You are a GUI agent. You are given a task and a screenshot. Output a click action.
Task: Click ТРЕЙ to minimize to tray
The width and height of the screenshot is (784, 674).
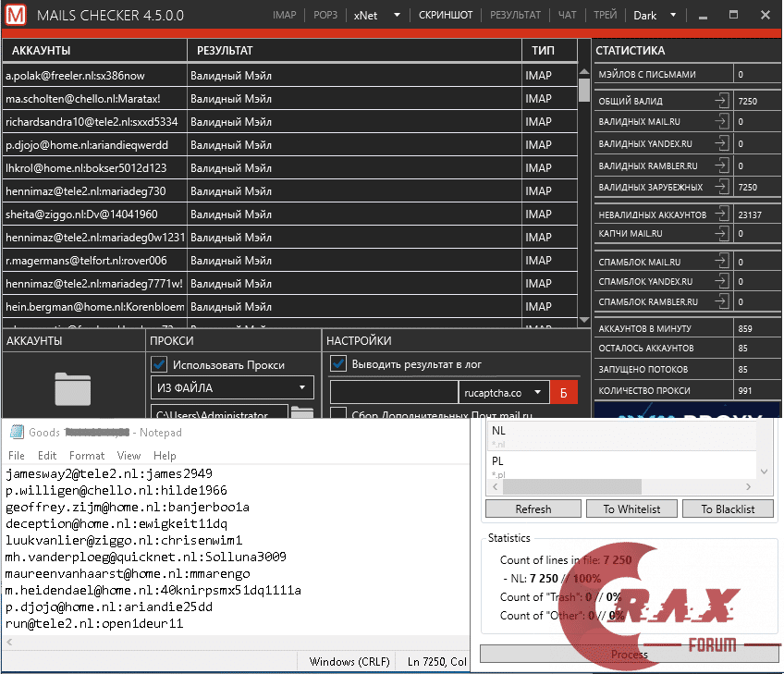coord(605,15)
